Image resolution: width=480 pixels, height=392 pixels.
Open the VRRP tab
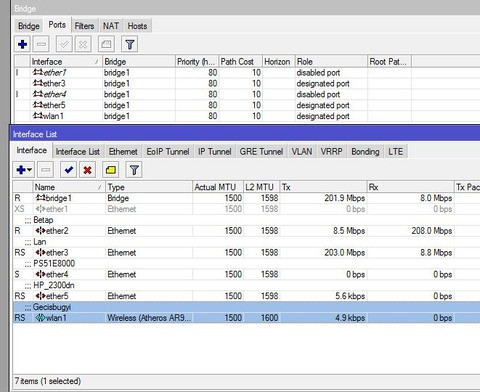point(331,152)
